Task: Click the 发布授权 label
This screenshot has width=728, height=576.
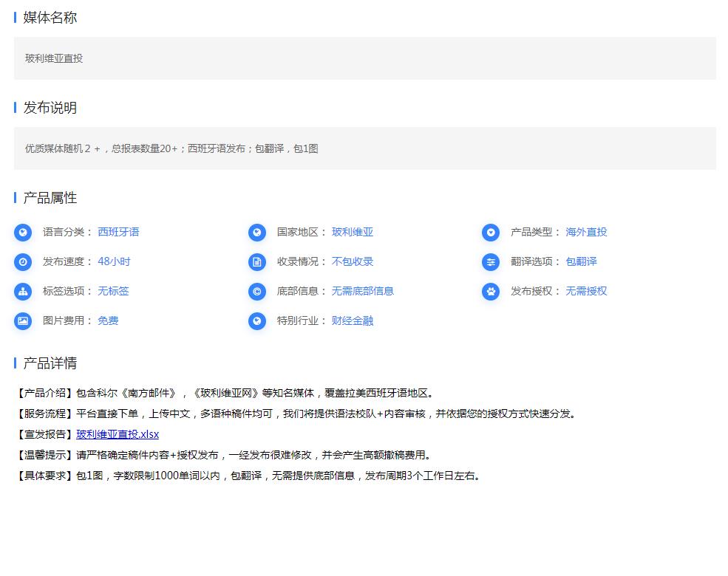Action: 535,291
